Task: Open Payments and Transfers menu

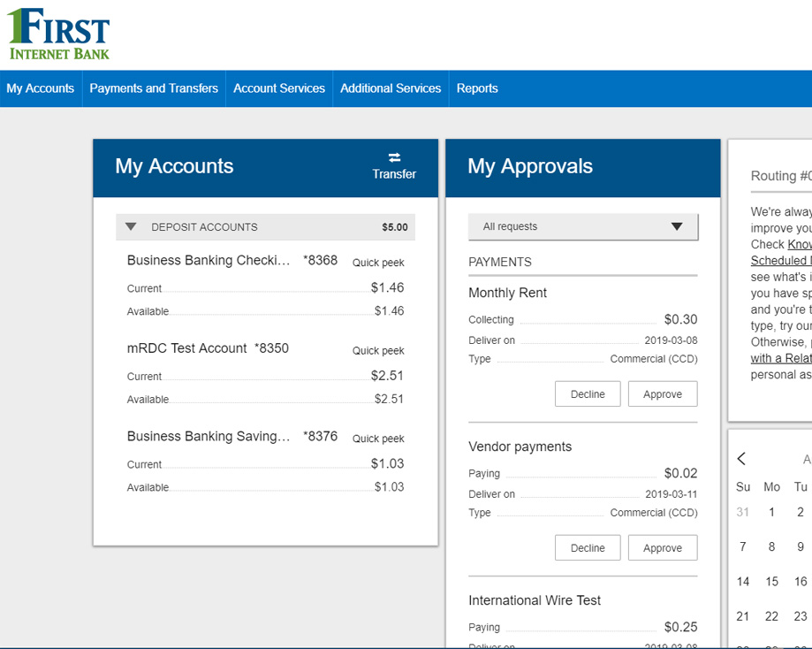Action: pyautogui.click(x=154, y=88)
